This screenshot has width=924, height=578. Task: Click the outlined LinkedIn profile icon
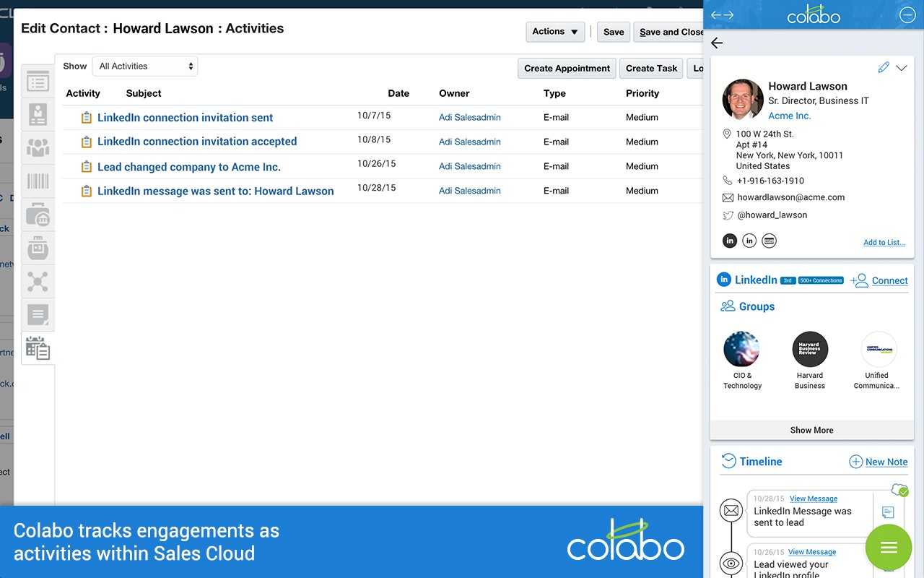click(749, 241)
